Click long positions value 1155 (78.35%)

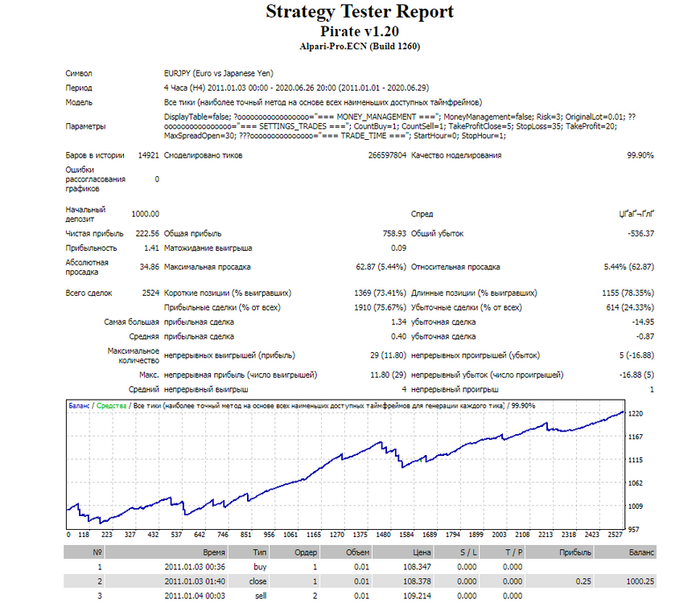pos(628,293)
